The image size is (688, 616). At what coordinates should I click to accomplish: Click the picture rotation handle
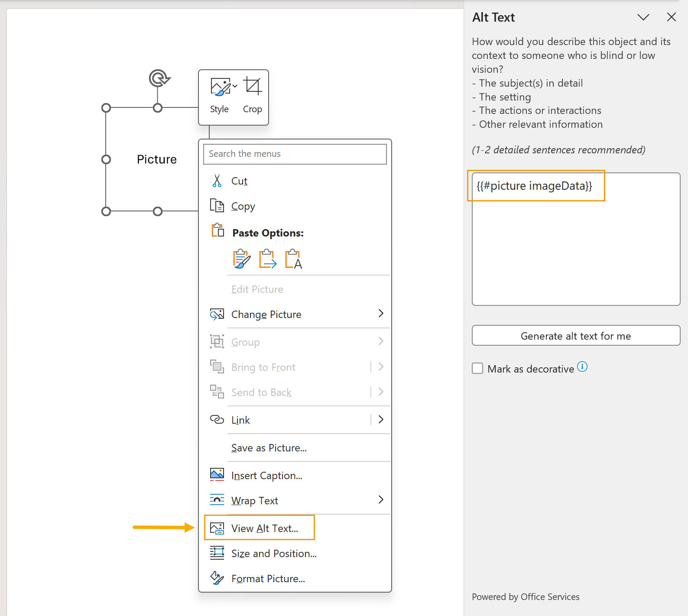tap(159, 78)
